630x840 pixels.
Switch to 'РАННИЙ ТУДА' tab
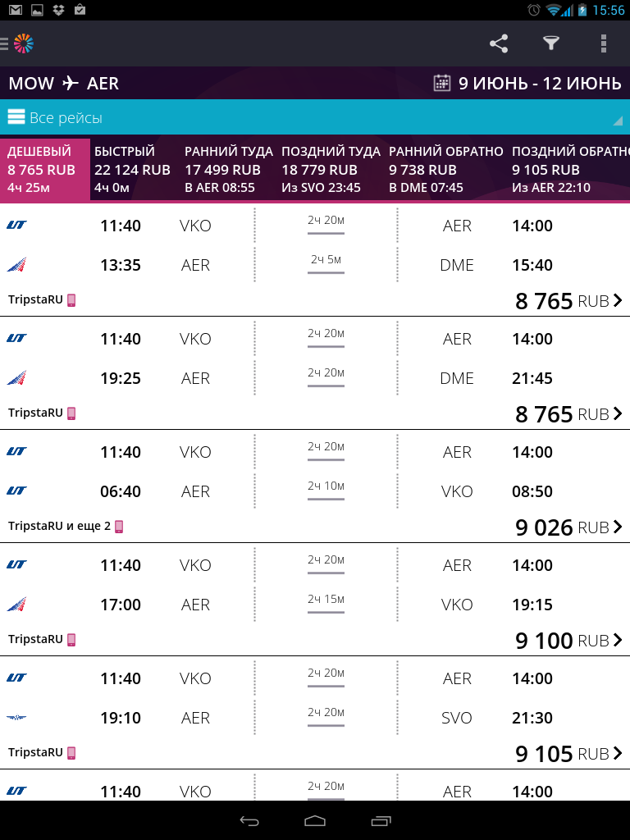click(x=229, y=169)
